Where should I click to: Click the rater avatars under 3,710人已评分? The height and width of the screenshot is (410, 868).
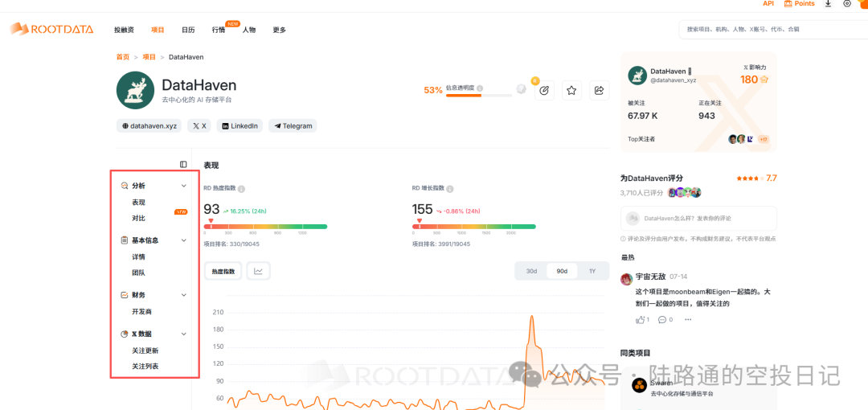[685, 192]
